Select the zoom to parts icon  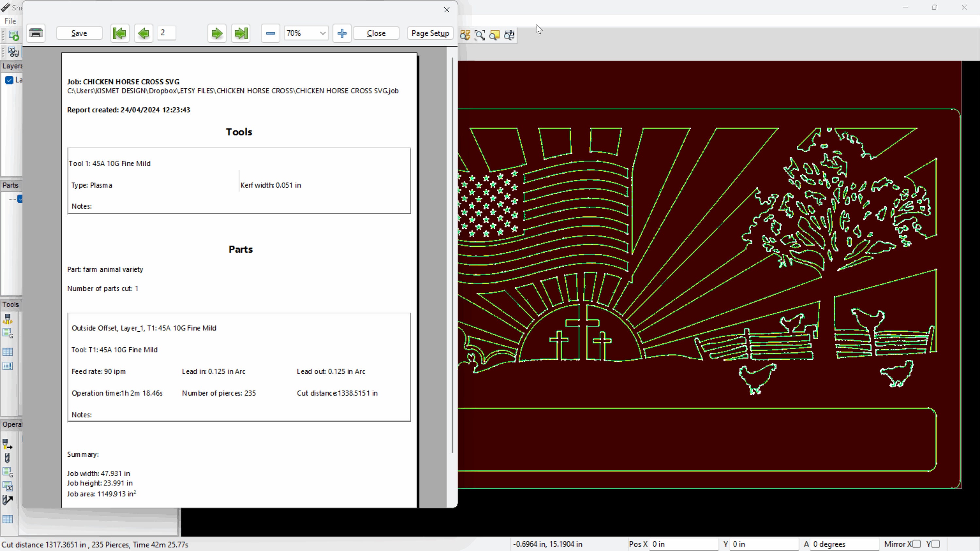[x=465, y=35]
